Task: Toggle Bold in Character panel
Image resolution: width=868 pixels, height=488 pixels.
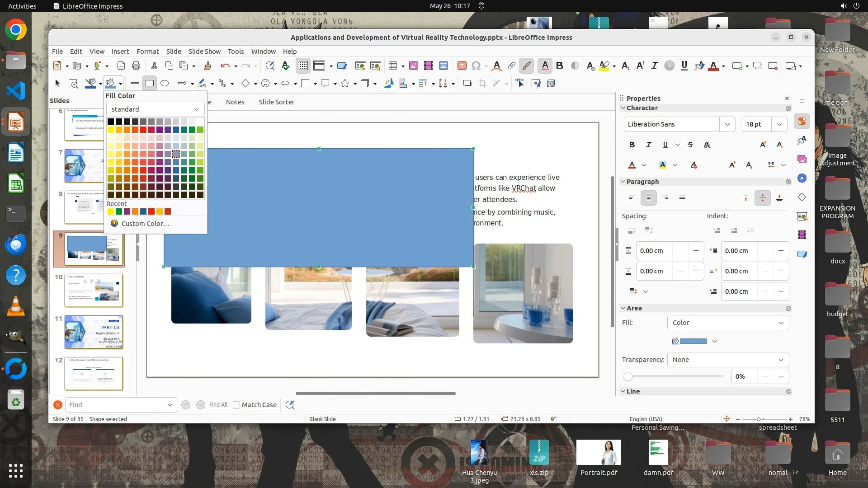Action: coord(632,145)
